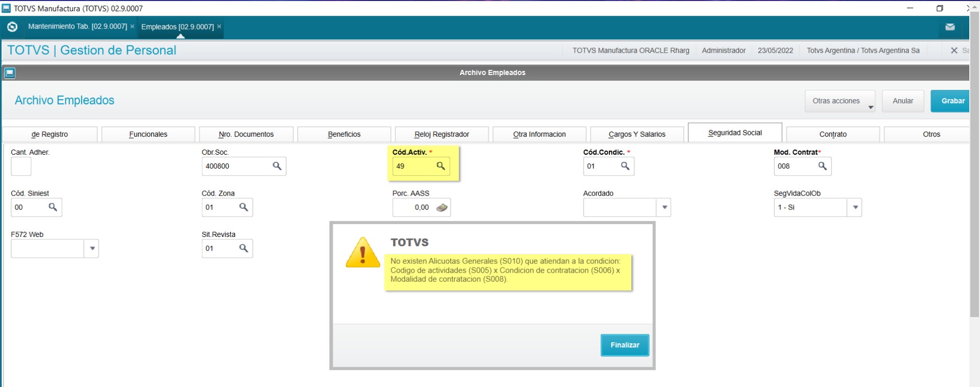Click the TOTVS Manufactura title bar icon

[6, 8]
